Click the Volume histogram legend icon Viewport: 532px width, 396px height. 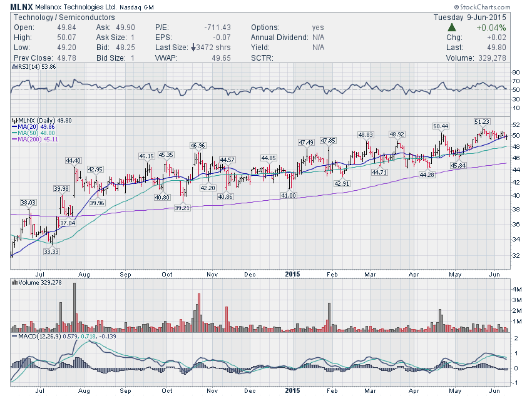[x=14, y=282]
